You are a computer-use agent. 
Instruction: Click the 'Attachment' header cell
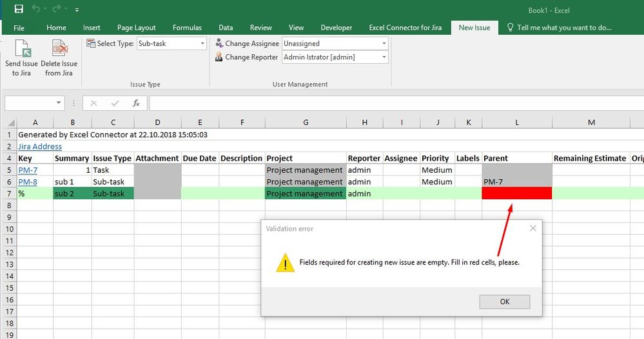click(x=157, y=158)
